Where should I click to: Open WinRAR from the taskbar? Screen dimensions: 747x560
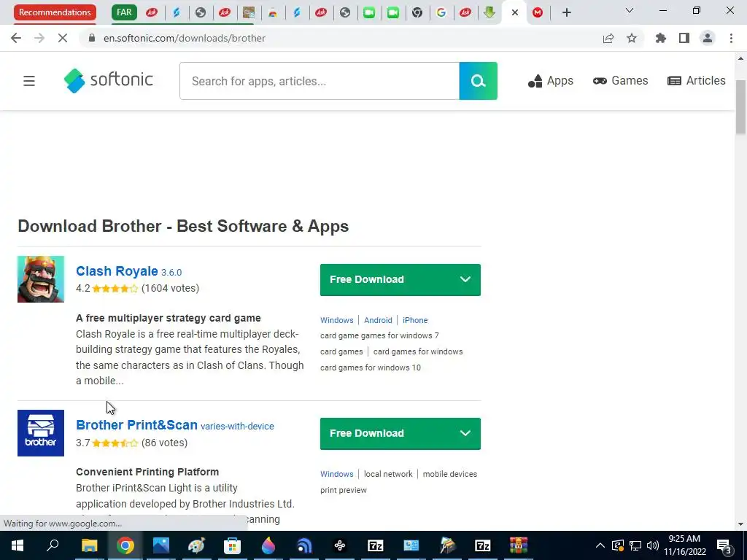[x=519, y=545]
